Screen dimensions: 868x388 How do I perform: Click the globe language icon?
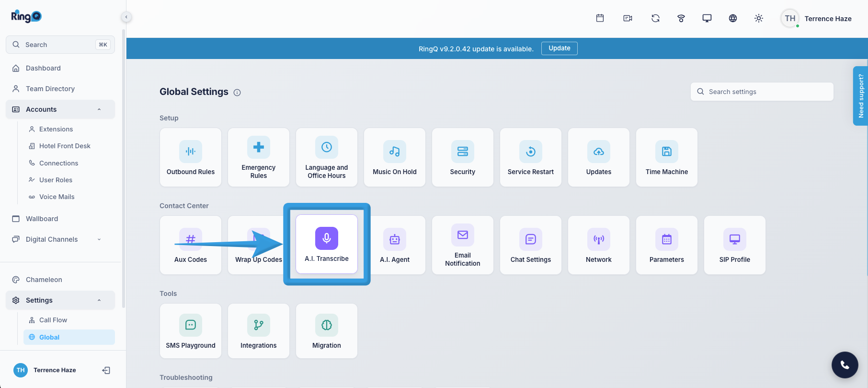click(x=733, y=18)
